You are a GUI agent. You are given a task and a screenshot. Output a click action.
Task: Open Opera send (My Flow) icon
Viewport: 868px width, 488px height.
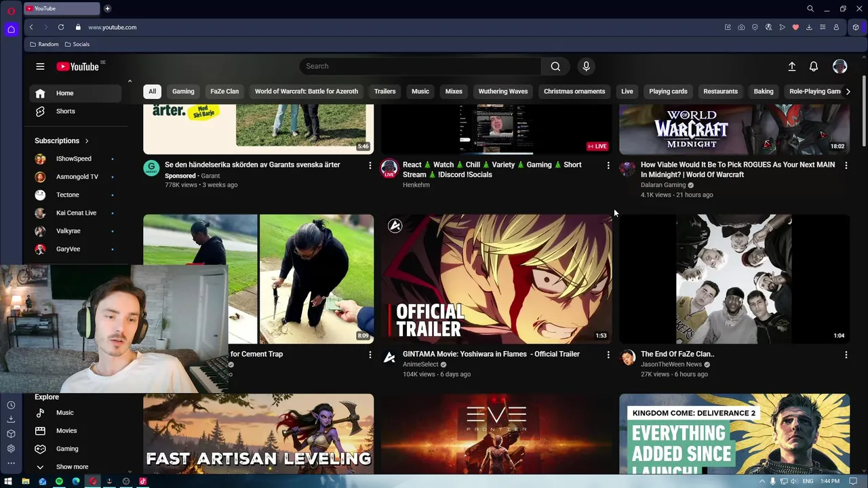(782, 27)
